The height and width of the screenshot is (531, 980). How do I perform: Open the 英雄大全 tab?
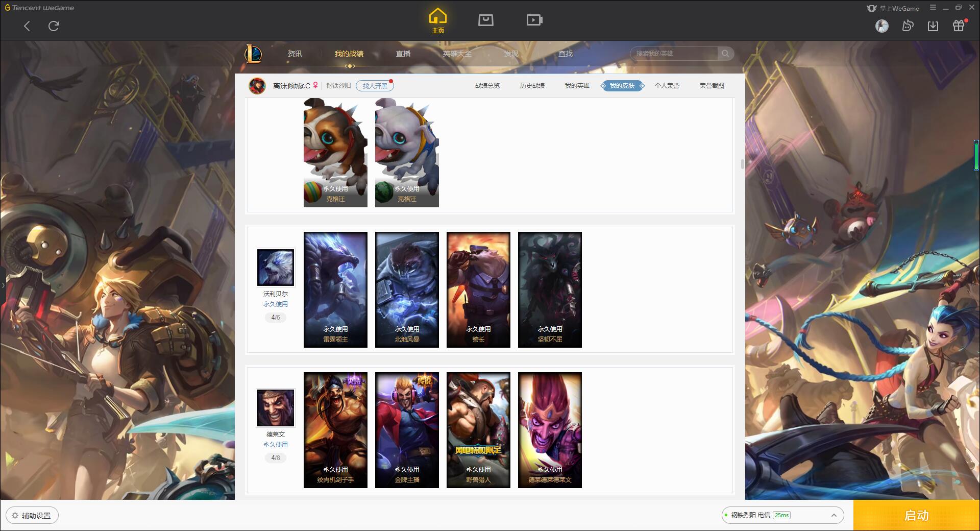click(x=457, y=54)
